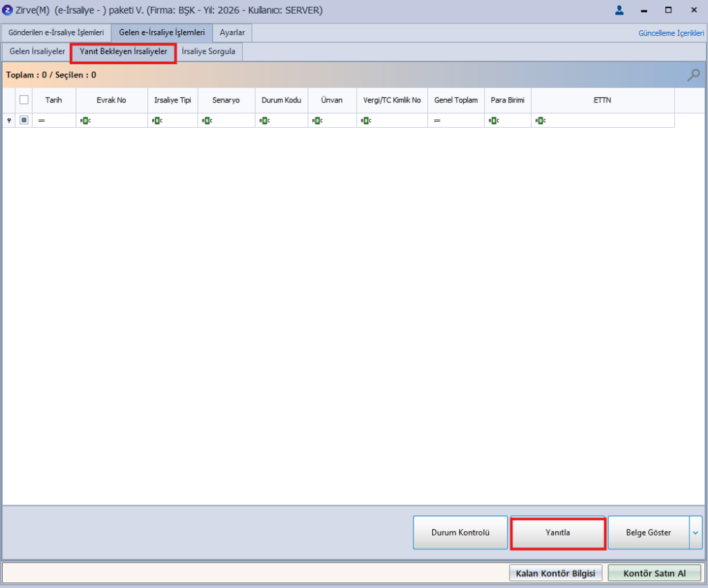Viewport: 708px width, 588px height.
Task: Click the Ünvan column header
Action: coord(332,100)
